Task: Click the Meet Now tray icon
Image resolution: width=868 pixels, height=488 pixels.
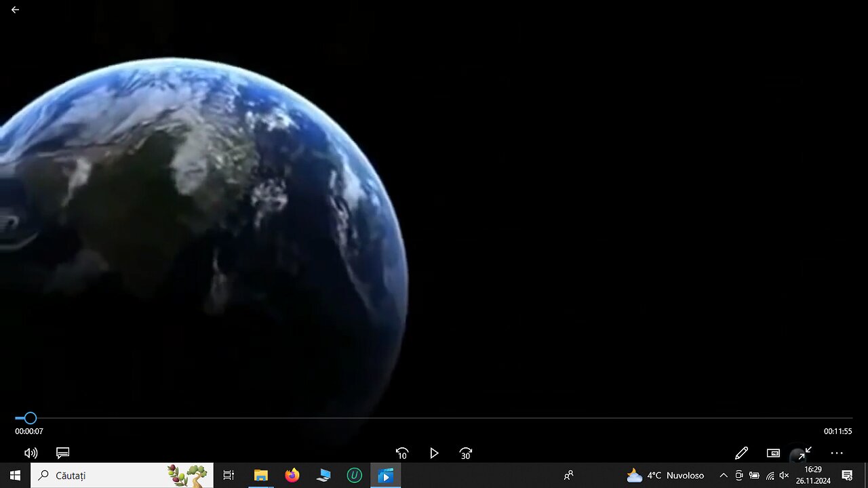Action: (739, 475)
